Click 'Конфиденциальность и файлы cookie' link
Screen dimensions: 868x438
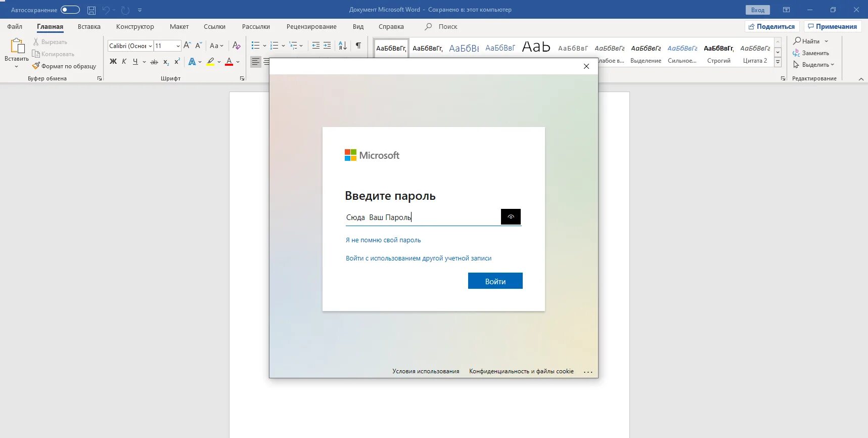[x=521, y=371]
